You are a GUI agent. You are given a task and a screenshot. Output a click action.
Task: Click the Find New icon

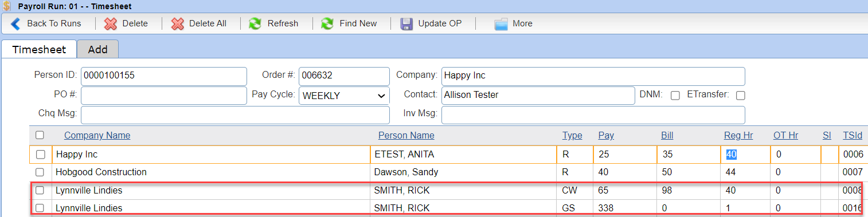coord(327,23)
